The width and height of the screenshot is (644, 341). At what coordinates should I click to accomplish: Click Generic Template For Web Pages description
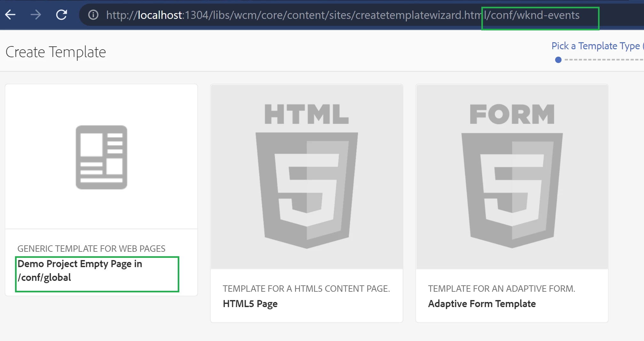(91, 249)
